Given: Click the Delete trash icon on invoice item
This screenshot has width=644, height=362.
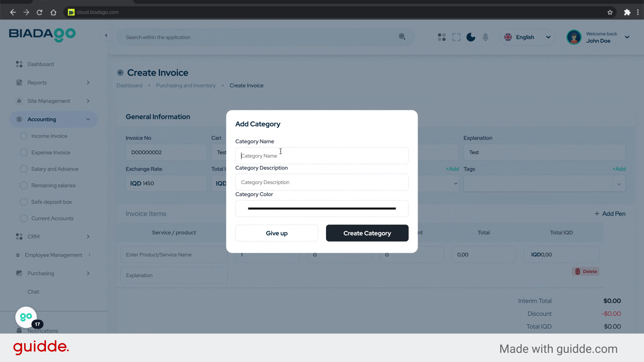Looking at the screenshot, I should pyautogui.click(x=578, y=271).
